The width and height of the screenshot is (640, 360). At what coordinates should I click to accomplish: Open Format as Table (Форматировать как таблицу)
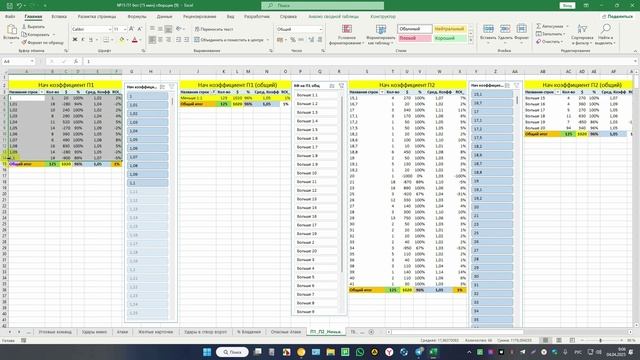point(381,34)
